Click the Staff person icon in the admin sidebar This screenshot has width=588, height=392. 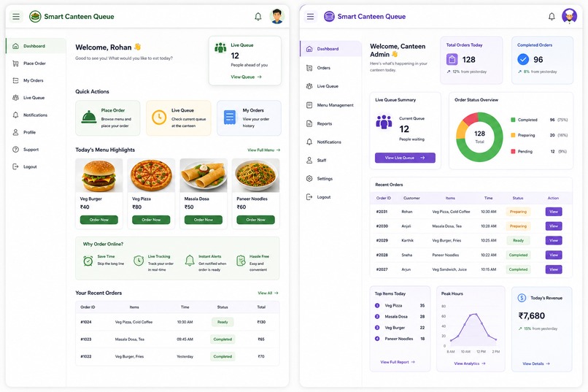click(309, 160)
